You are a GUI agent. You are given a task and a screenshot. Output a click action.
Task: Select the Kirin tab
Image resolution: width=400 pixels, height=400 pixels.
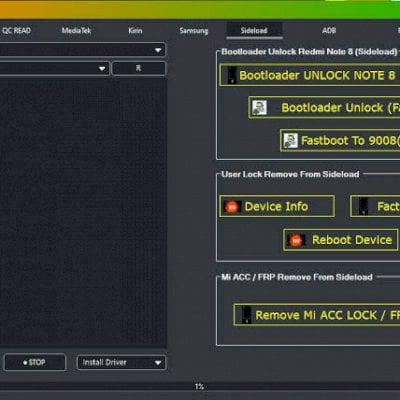[135, 31]
